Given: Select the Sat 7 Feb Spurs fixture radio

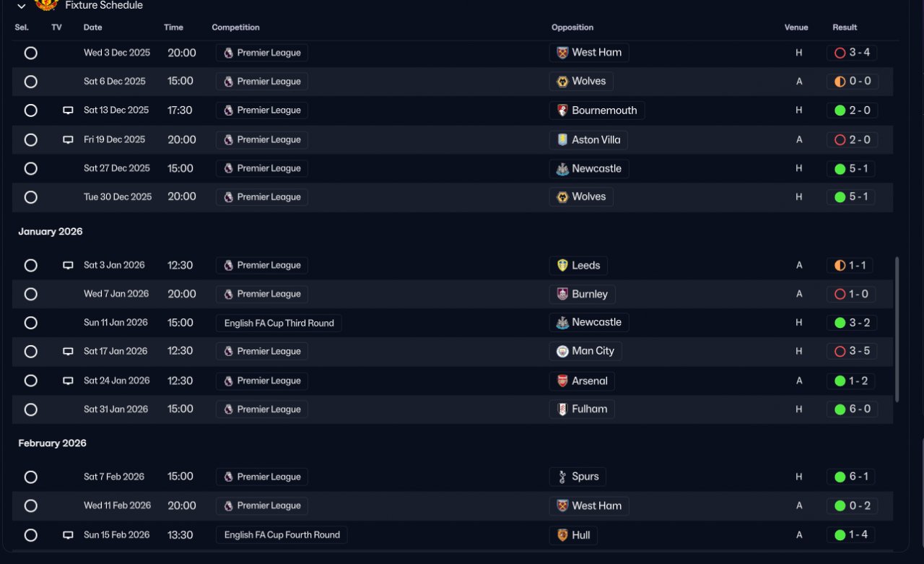Looking at the screenshot, I should (x=30, y=477).
